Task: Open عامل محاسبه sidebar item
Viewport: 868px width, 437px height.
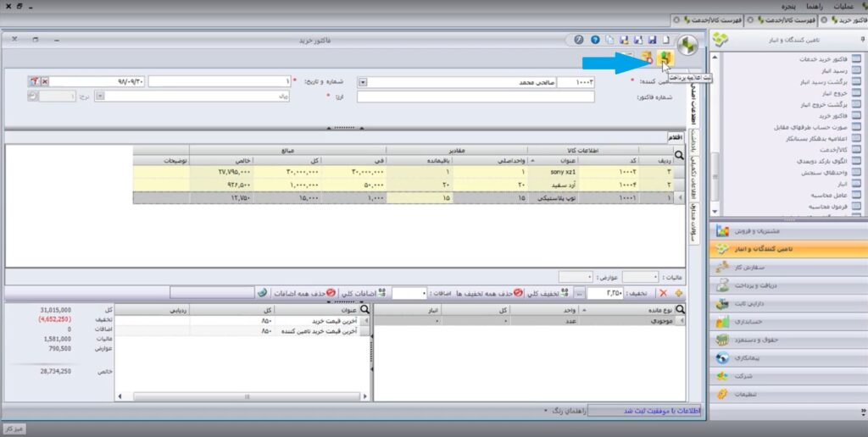Action: point(828,196)
